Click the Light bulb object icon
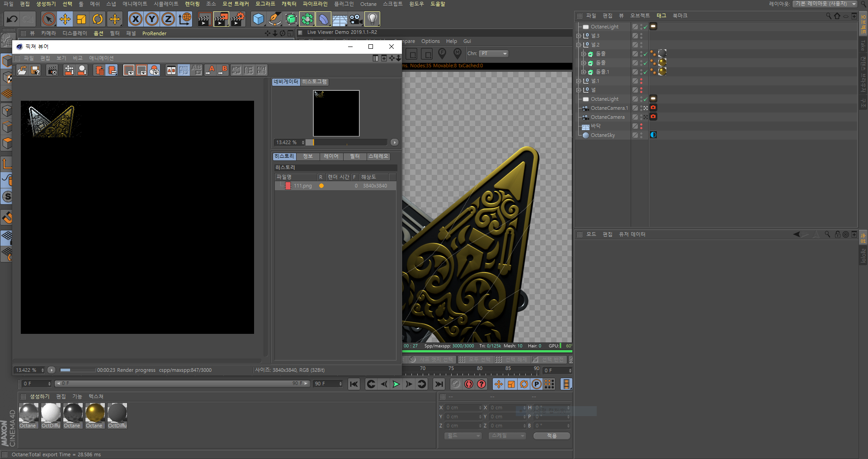Screen dimensions: 868x459 (372, 19)
